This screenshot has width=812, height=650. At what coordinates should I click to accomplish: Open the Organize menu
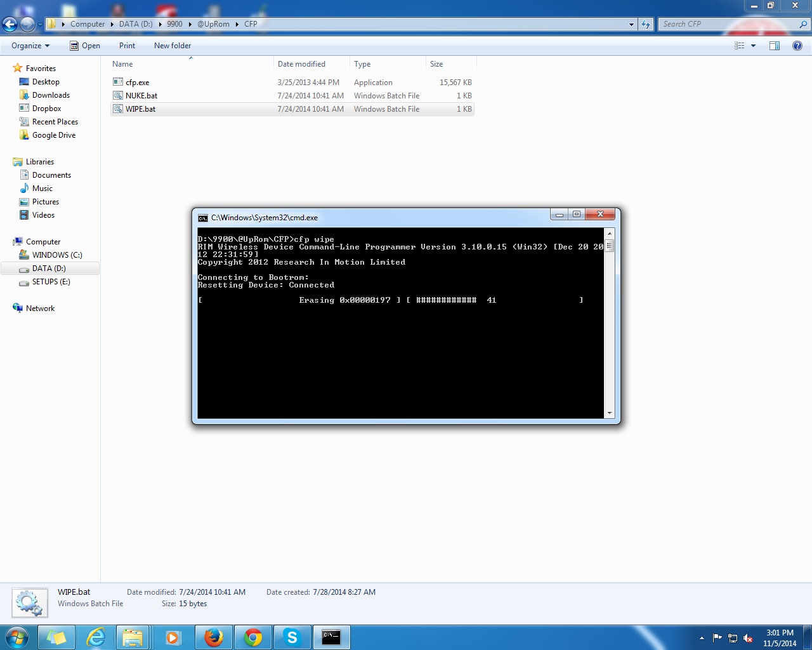30,46
